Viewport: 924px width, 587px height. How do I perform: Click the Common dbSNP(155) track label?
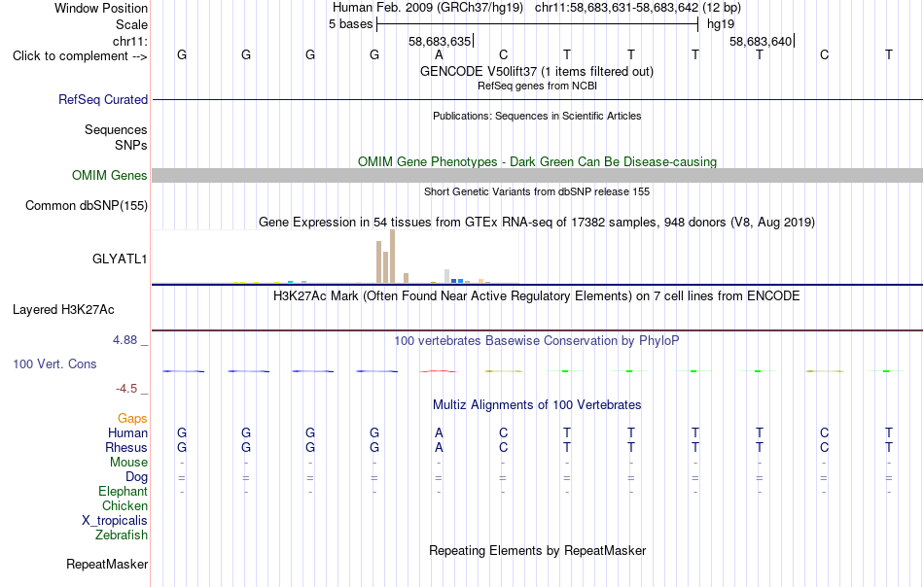[x=86, y=205]
